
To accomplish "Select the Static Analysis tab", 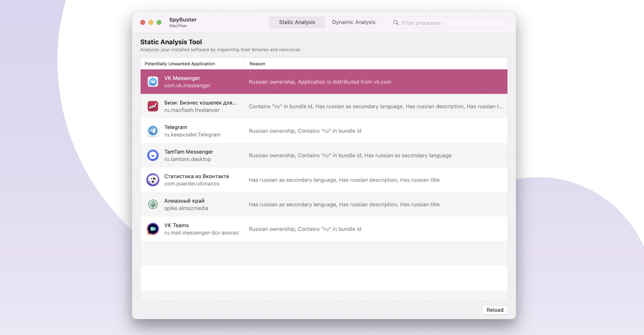I will click(297, 22).
